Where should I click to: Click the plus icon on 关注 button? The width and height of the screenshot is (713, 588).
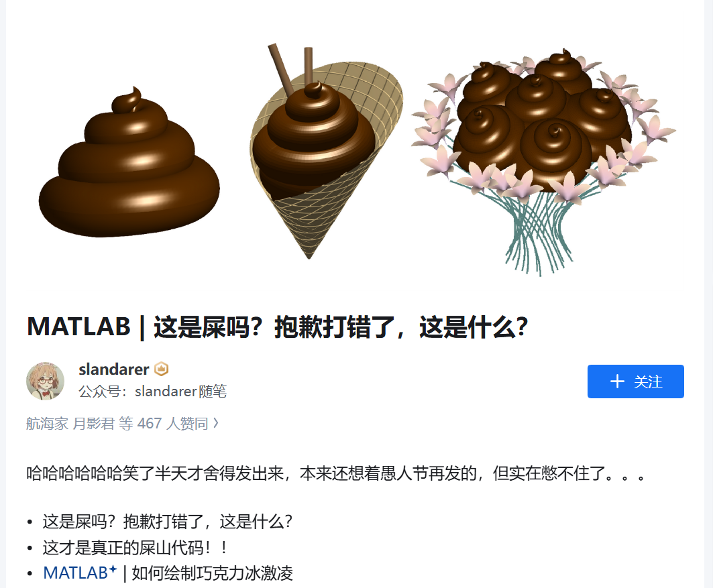[617, 381]
